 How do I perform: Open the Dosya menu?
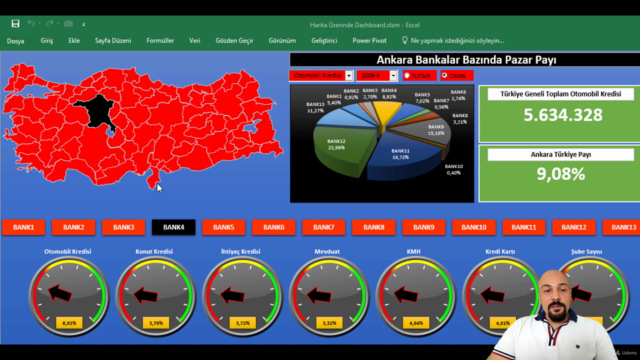16,41
